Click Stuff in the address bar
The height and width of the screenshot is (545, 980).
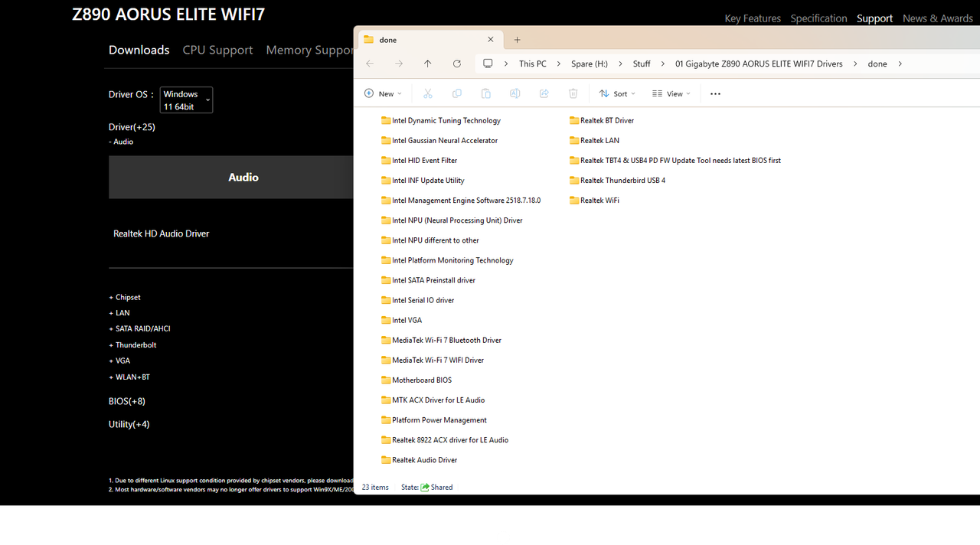click(x=642, y=64)
